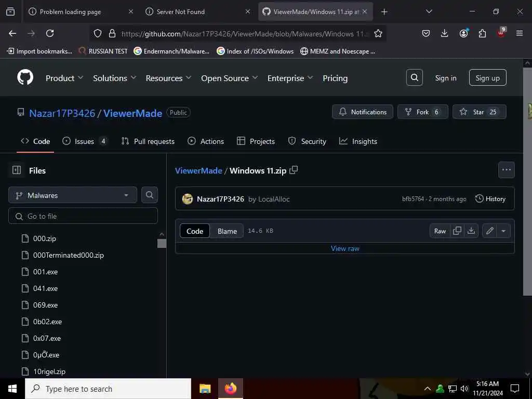Click the volume speaker tray icon

(464, 389)
